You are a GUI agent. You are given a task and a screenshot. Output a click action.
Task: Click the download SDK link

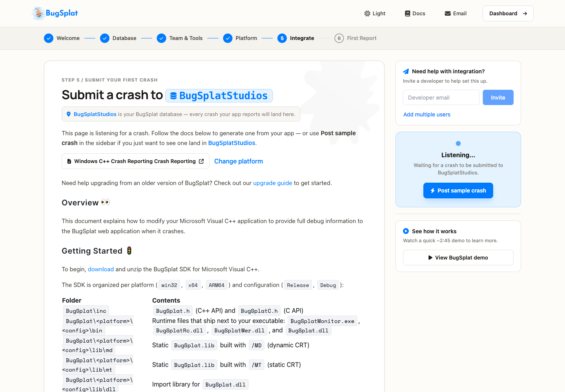pyautogui.click(x=101, y=269)
